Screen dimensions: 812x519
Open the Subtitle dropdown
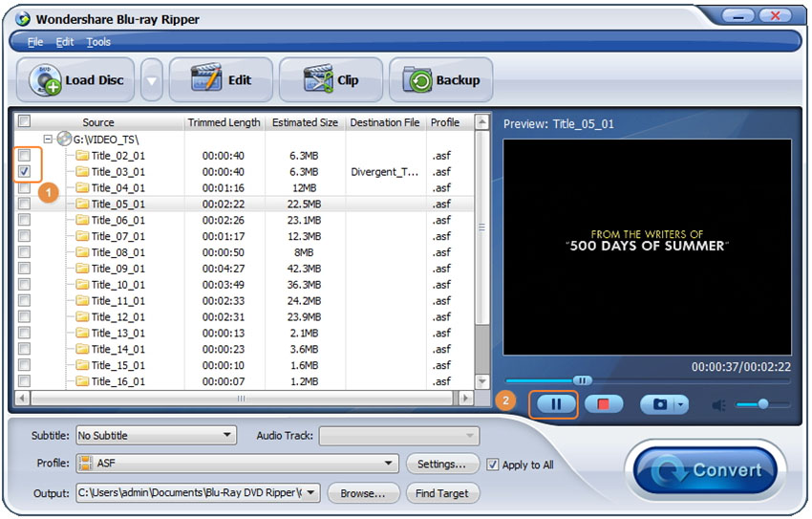(x=156, y=436)
